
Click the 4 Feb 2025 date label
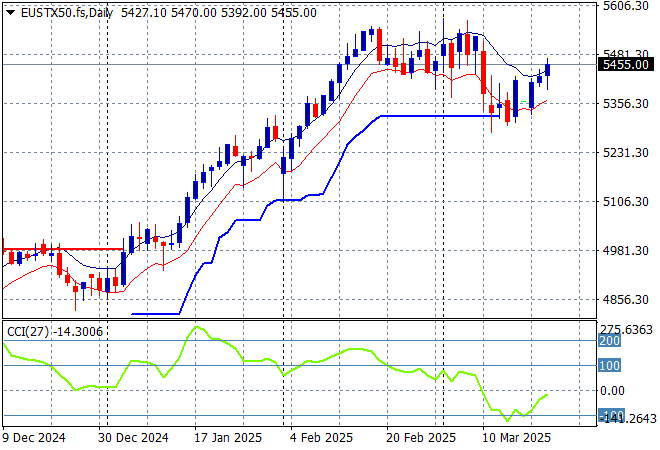(321, 437)
